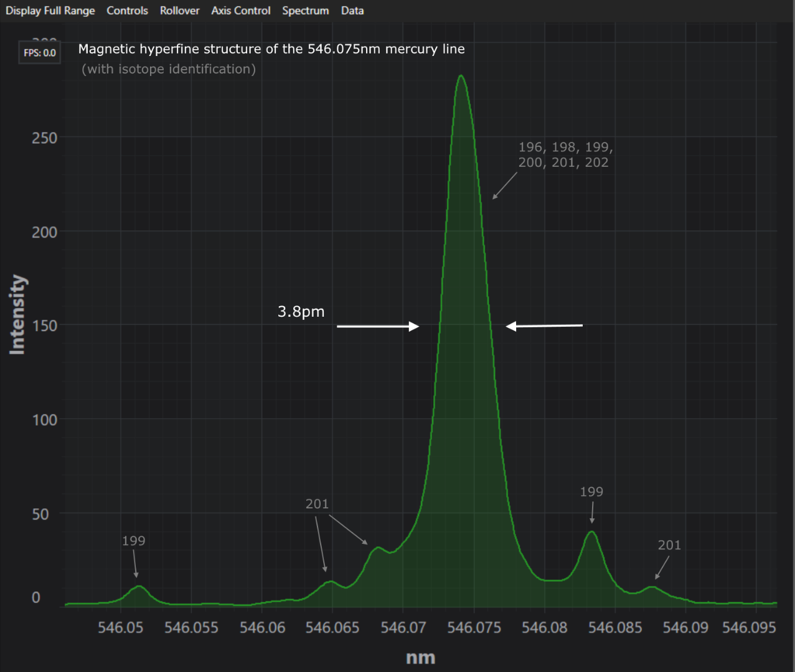Click the 199 label above the right peak
The width and height of the screenshot is (795, 672).
591,492
